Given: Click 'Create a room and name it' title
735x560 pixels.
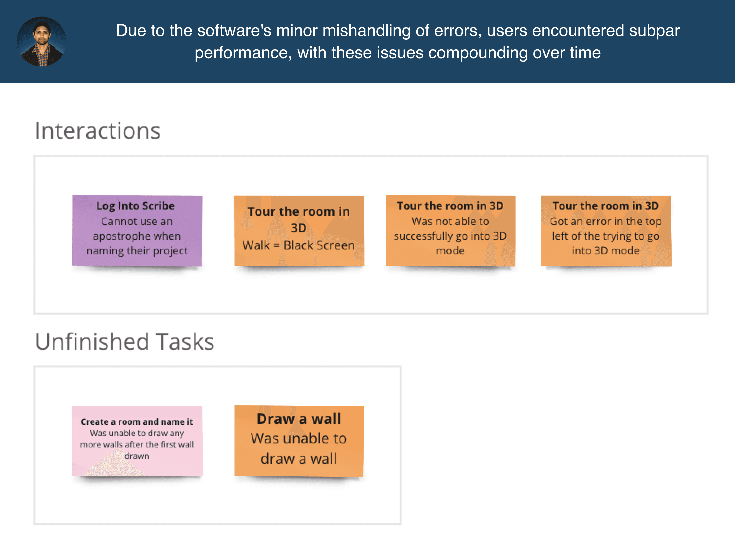Looking at the screenshot, I should (x=137, y=422).
